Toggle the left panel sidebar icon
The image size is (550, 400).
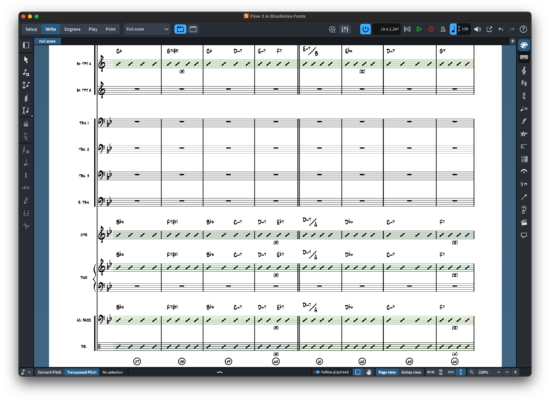26,45
